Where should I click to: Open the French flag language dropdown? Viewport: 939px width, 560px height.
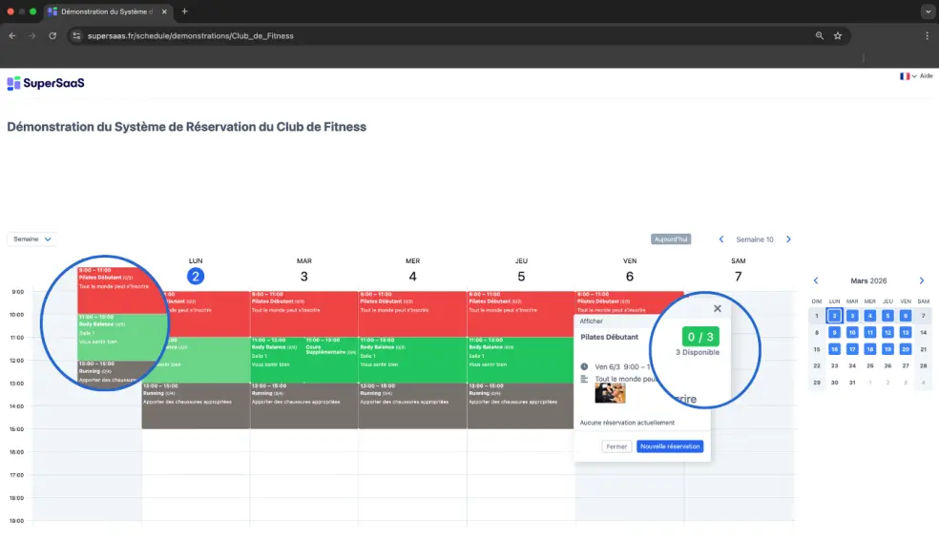pos(907,75)
